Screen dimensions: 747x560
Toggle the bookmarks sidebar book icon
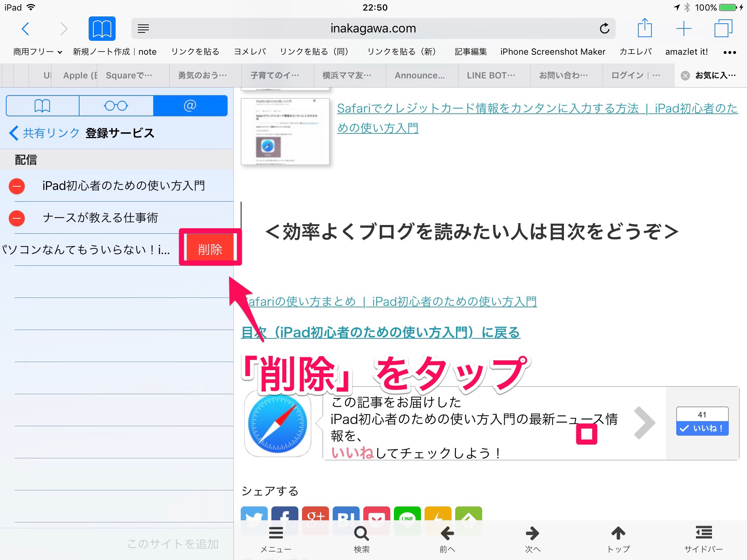click(x=102, y=28)
